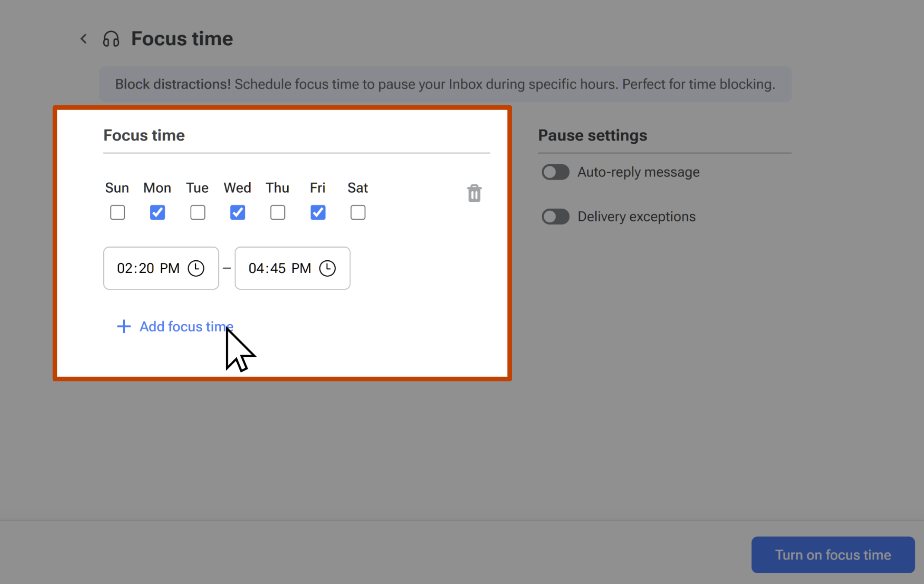Uncheck Wednesday from the focus schedule
The width and height of the screenshot is (924, 584).
pyautogui.click(x=237, y=212)
